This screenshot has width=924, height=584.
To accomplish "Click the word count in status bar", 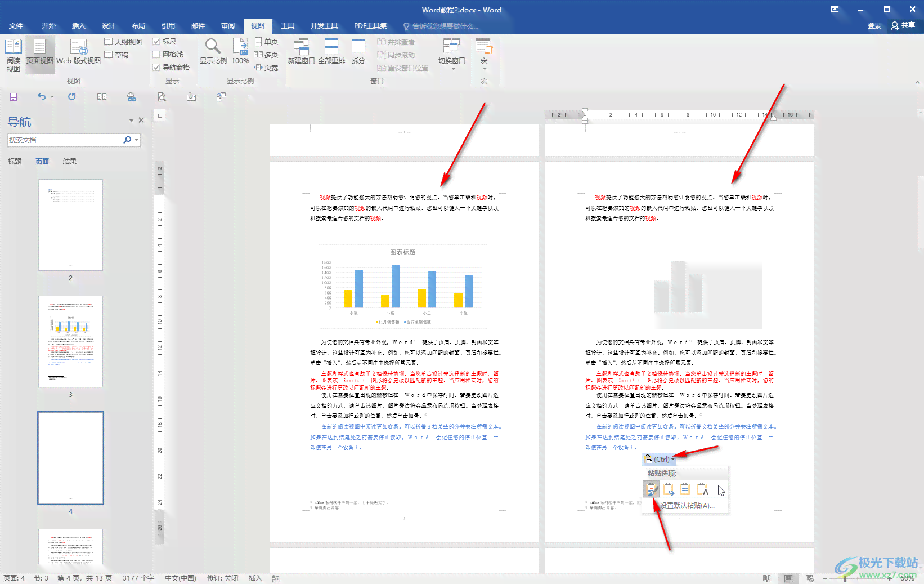I will [138, 578].
